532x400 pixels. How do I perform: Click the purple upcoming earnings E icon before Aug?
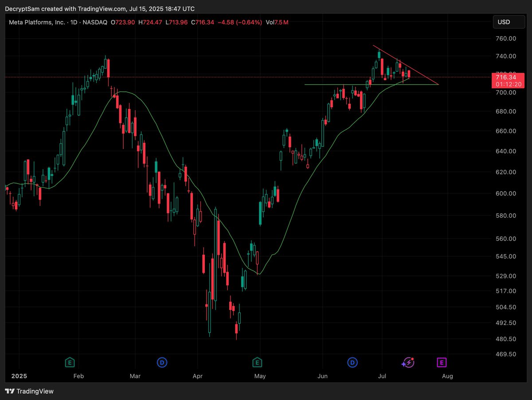tap(442, 363)
